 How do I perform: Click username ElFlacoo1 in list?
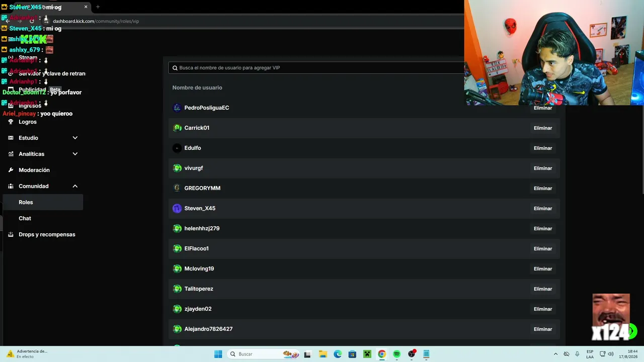click(x=197, y=248)
